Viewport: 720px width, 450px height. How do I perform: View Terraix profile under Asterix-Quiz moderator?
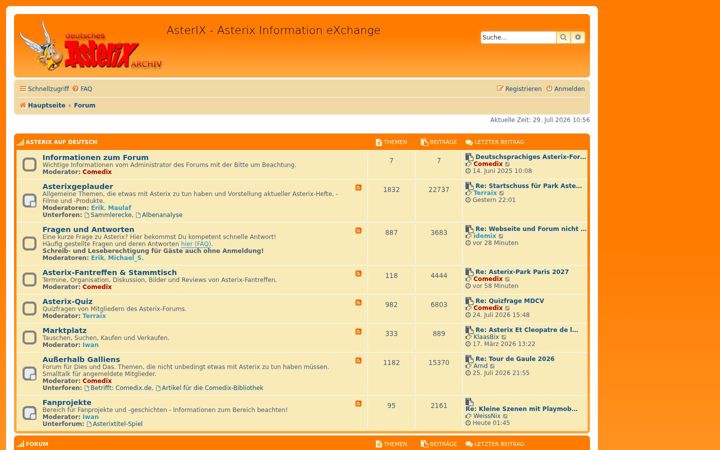click(94, 316)
